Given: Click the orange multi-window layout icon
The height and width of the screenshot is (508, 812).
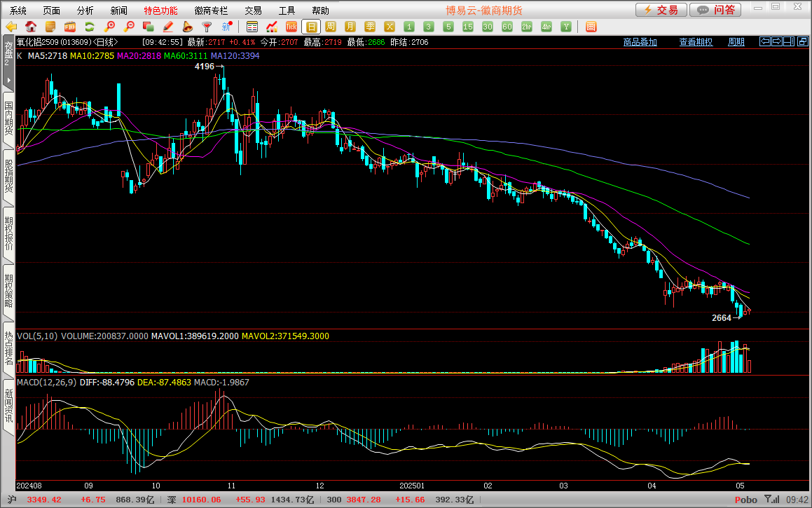Looking at the screenshot, I should 591,27.
